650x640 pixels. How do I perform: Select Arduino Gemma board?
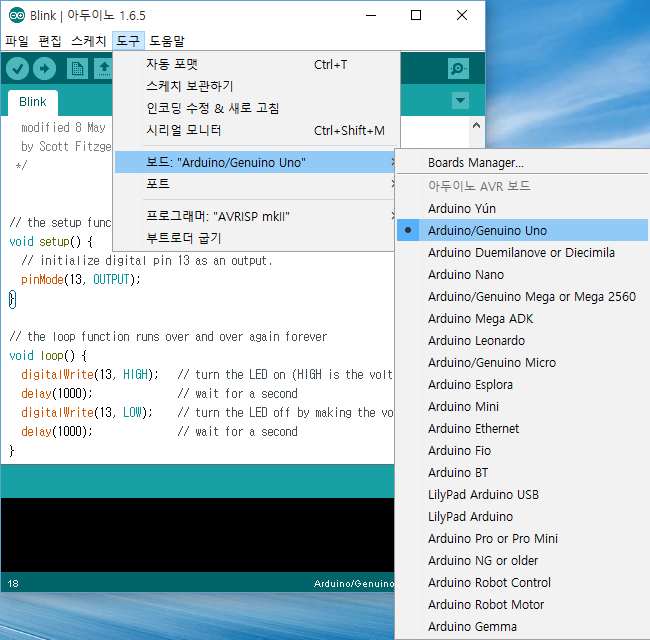[522, 625]
